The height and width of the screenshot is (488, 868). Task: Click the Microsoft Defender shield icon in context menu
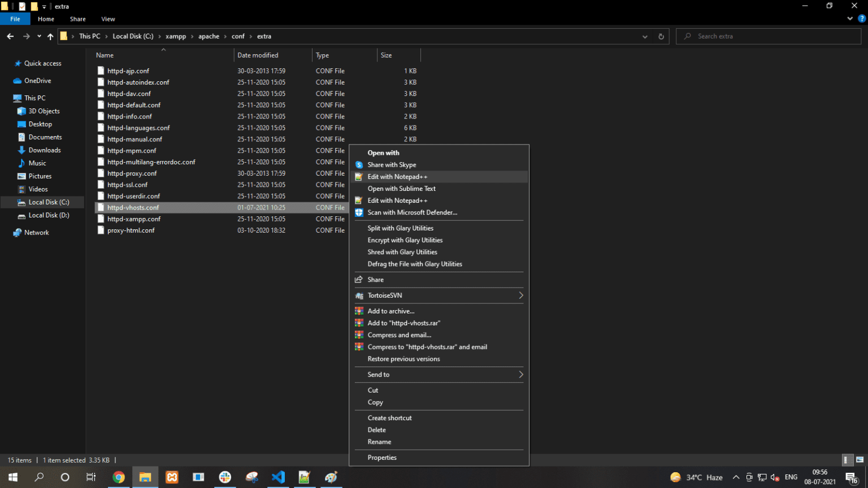pos(359,212)
